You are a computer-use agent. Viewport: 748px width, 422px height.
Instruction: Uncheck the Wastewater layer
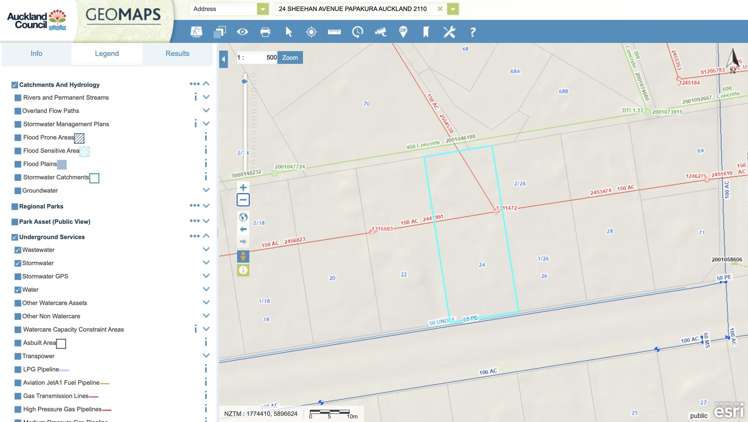pos(18,250)
